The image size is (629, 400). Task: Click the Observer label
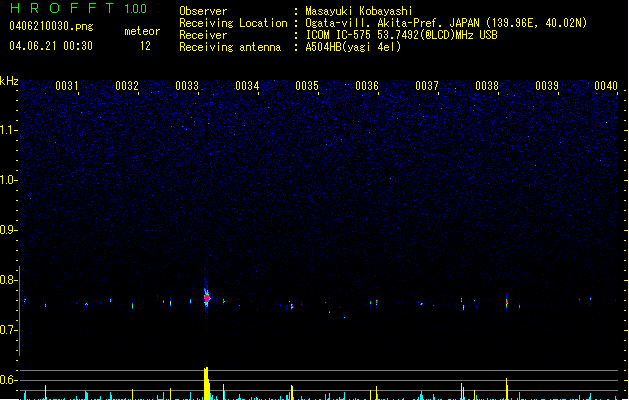coord(203,11)
